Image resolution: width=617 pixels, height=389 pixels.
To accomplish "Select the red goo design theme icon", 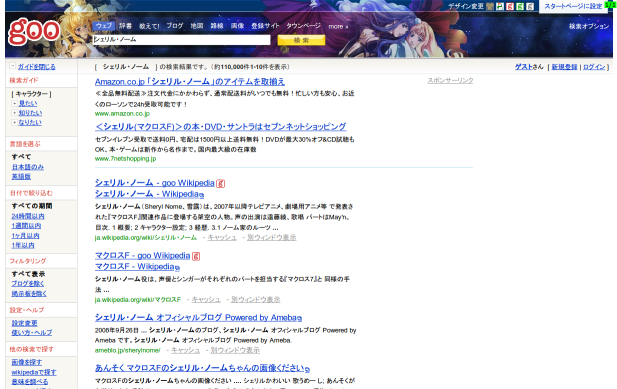I will point(510,6).
